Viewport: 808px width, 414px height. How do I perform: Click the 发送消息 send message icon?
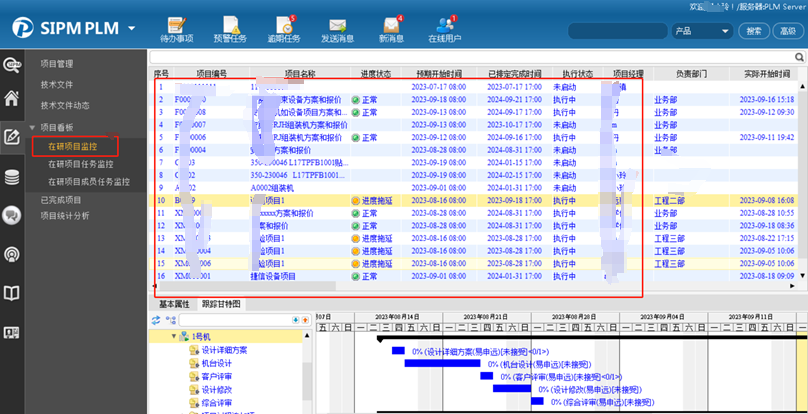(x=337, y=28)
